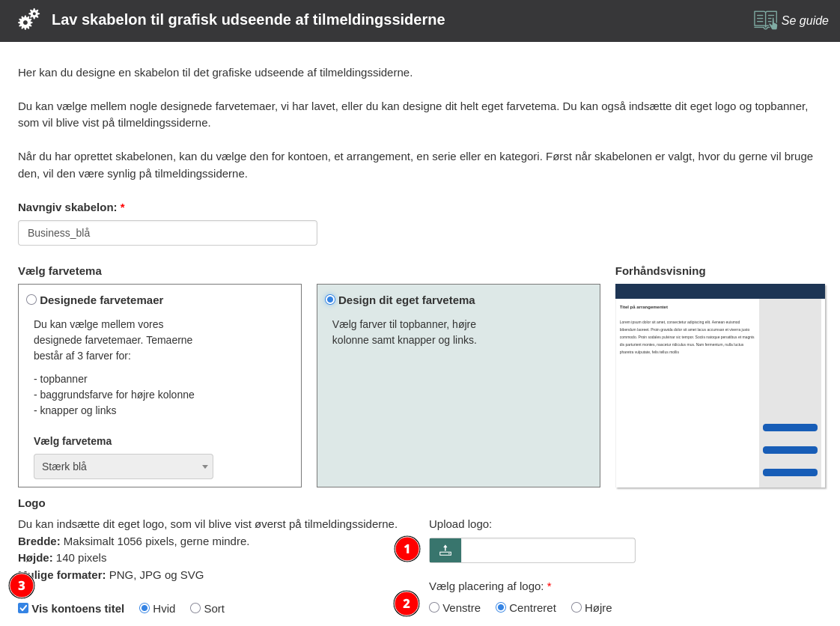
Task: Click the red step 2 marker
Action: 407,604
